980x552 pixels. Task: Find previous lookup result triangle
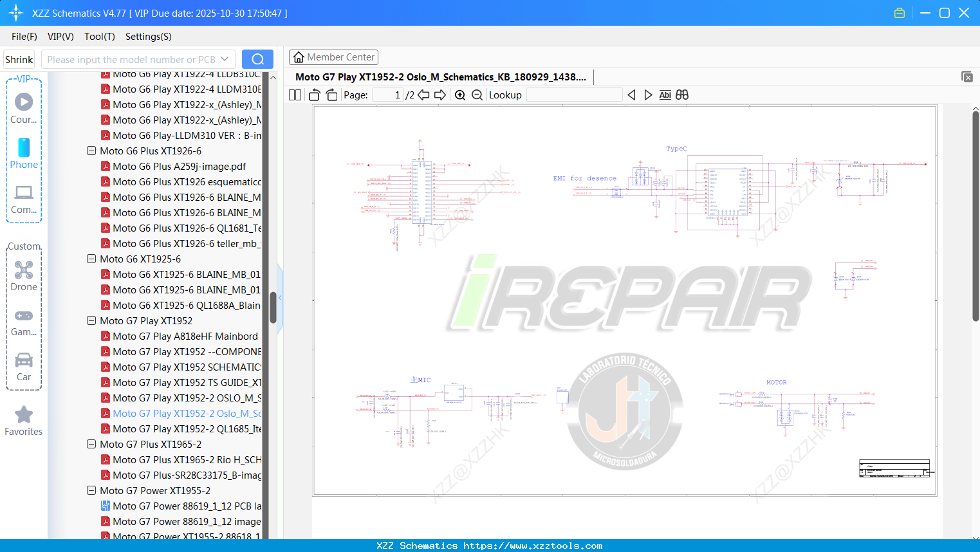pos(631,95)
